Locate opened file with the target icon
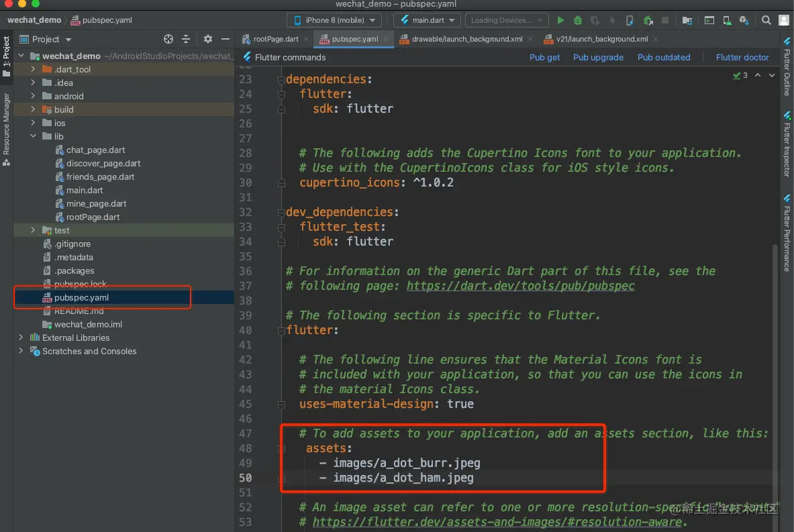Viewport: 794px width, 532px height. (168, 39)
